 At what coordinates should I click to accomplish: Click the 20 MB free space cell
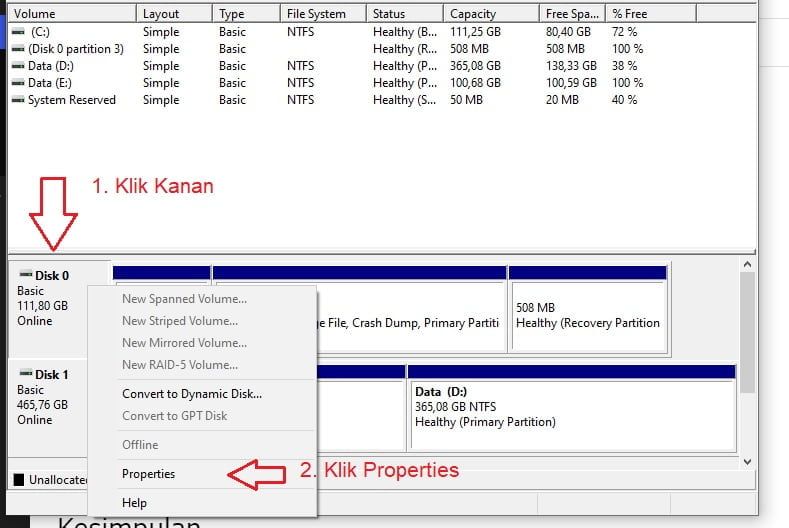(x=562, y=100)
